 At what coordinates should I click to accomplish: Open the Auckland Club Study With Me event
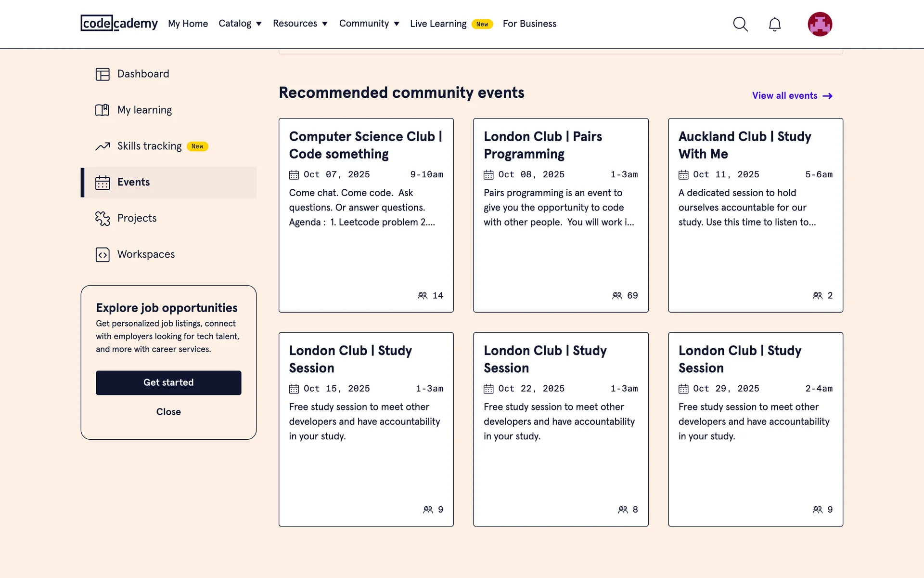[755, 215]
